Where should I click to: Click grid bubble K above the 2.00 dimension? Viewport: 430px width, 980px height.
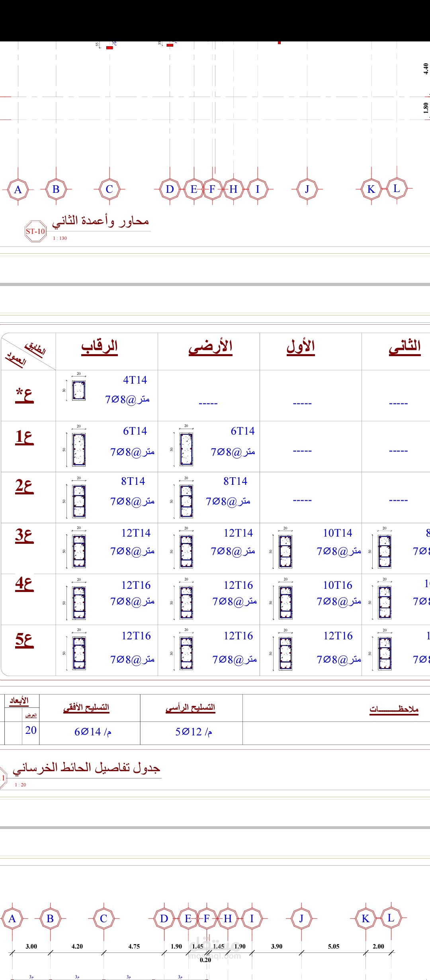point(365,919)
